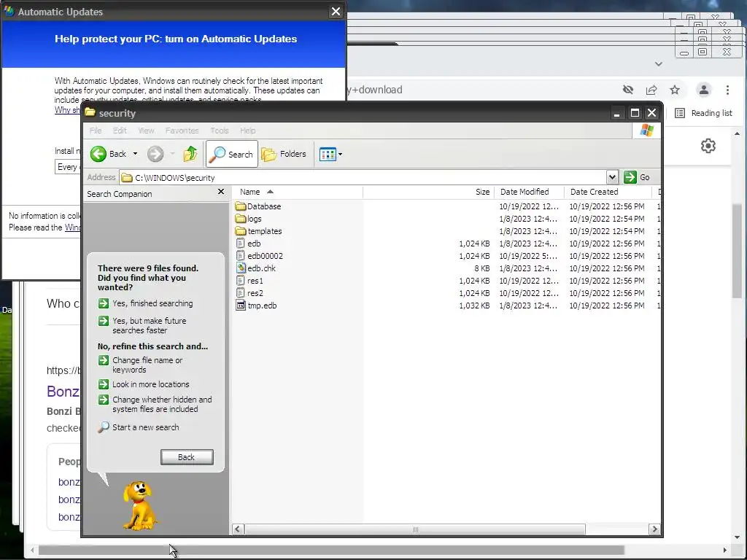Viewport: 747px width, 560px height.
Task: Open the Views dropdown button
Action: (x=330, y=154)
